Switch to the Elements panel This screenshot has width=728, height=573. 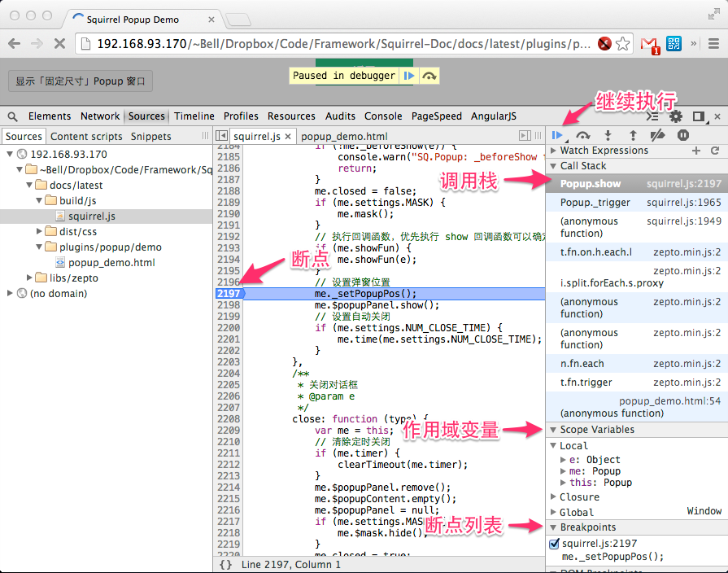pos(50,116)
